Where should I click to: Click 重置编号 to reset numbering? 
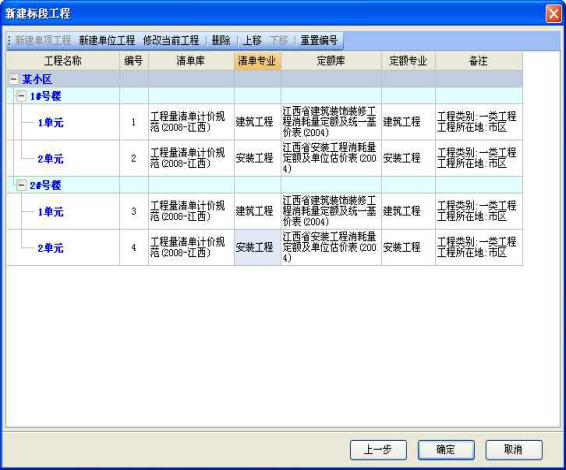pyautogui.click(x=319, y=40)
